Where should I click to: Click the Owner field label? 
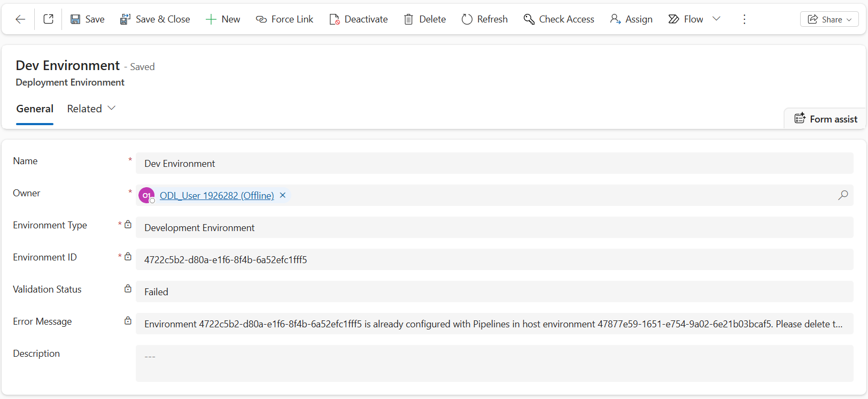point(26,193)
